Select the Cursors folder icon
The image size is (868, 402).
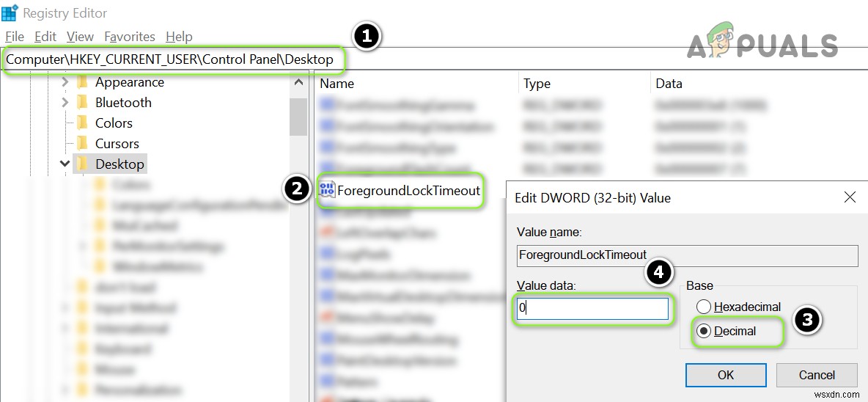[83, 143]
